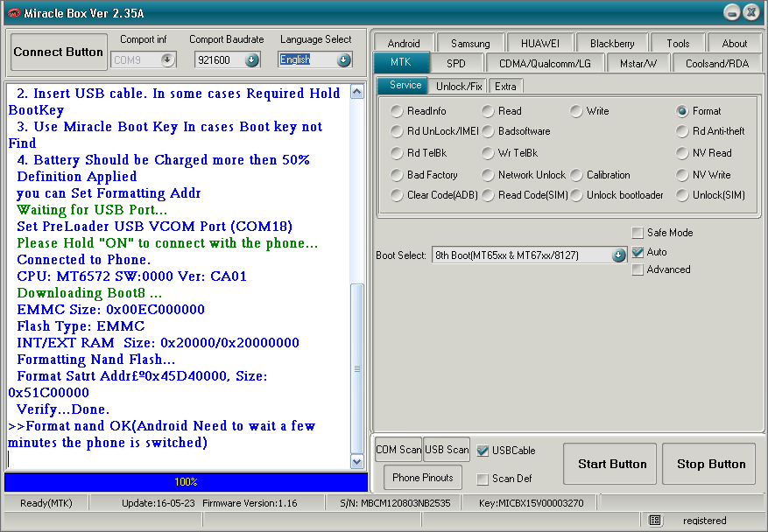Click the 'Key:MICBX15V00003270' status entry

click(x=532, y=503)
